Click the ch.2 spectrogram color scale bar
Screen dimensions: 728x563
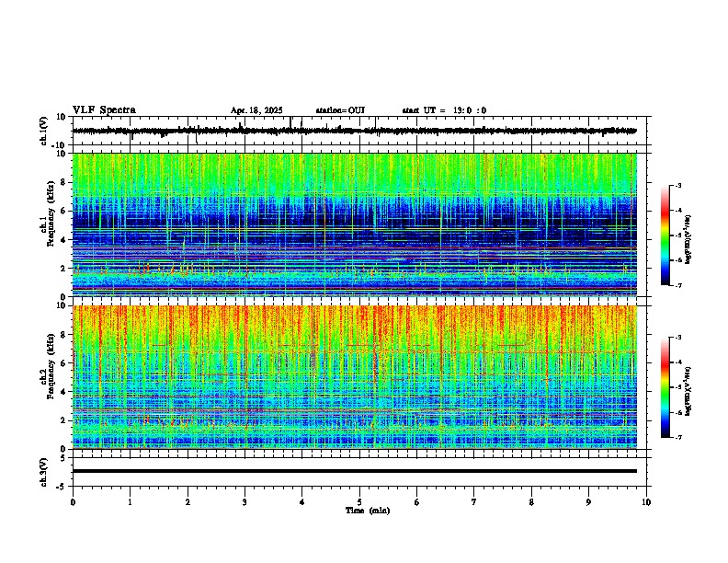(x=665, y=387)
